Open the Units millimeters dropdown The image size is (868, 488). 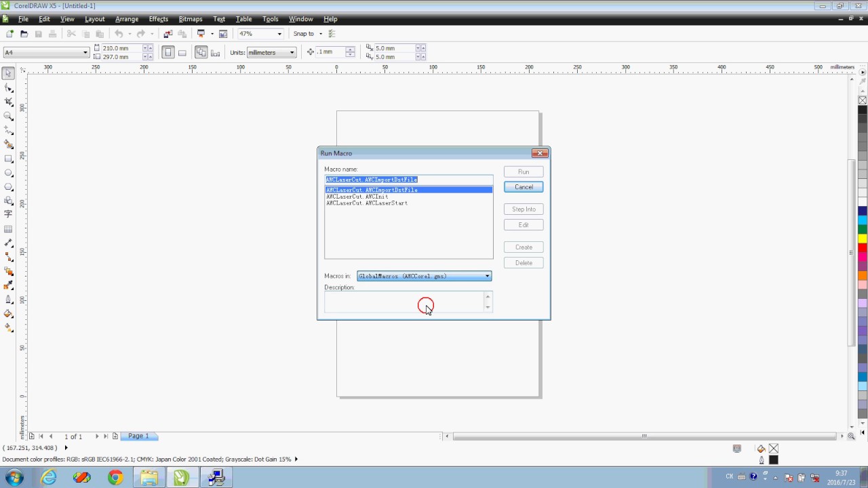(x=292, y=52)
